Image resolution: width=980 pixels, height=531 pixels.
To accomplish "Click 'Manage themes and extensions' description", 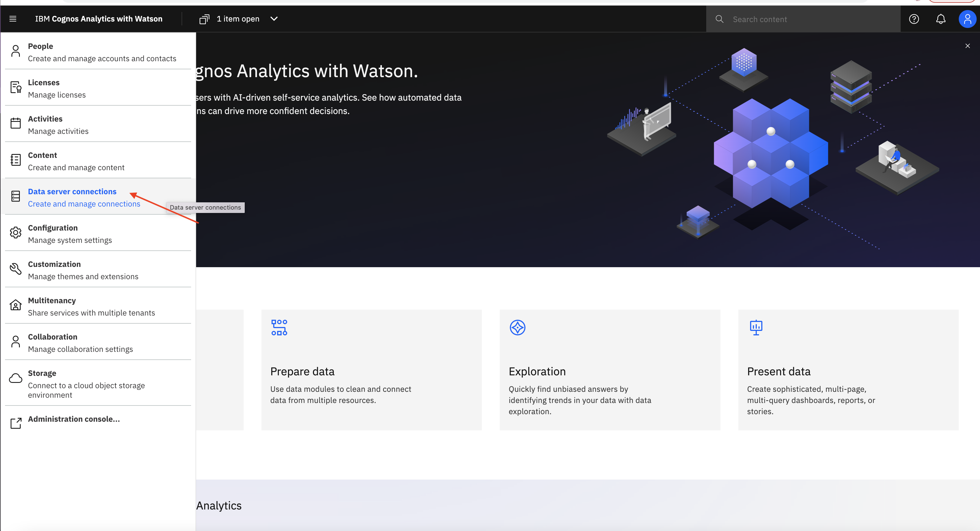I will click(83, 277).
